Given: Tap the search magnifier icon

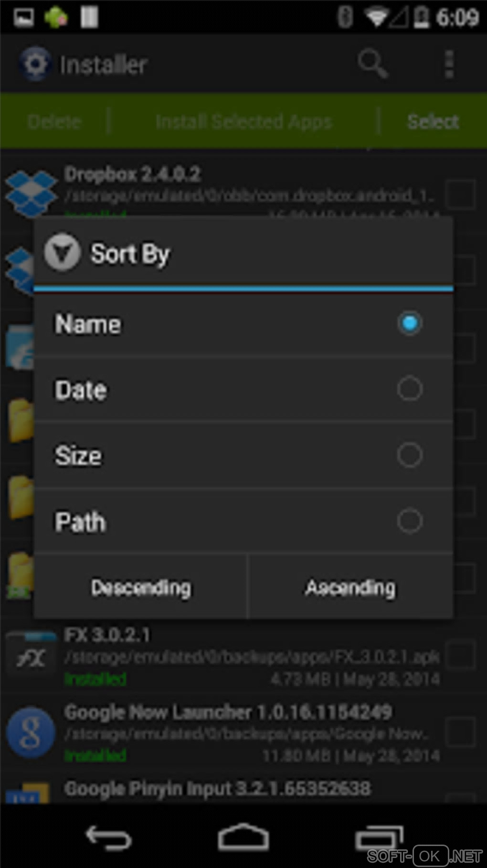Looking at the screenshot, I should click(373, 64).
